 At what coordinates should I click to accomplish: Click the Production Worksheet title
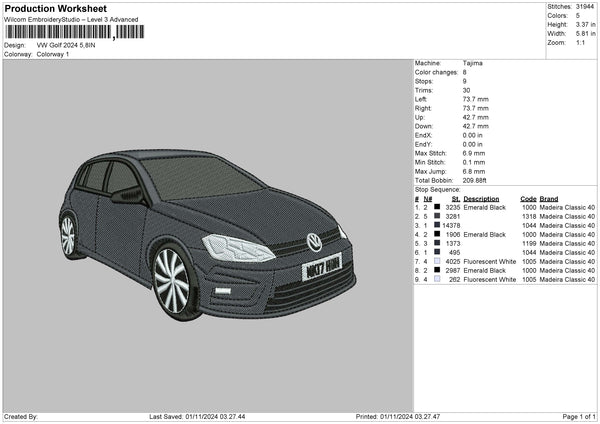(x=55, y=7)
